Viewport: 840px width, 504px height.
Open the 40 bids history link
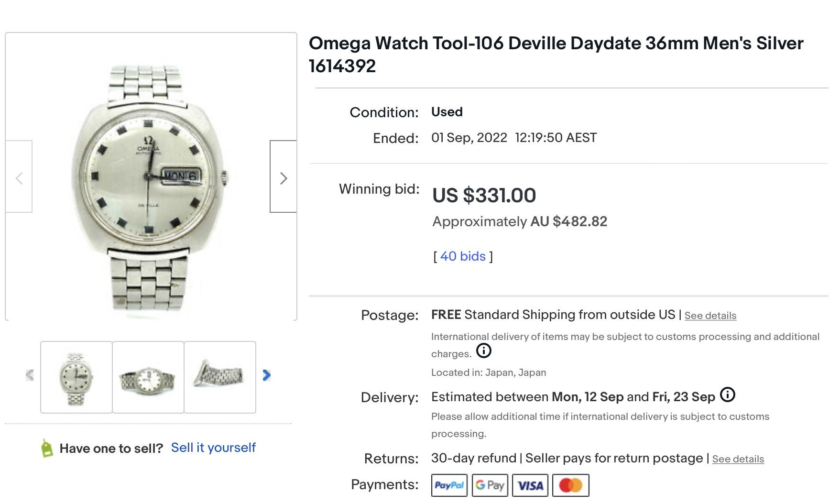pyautogui.click(x=462, y=256)
